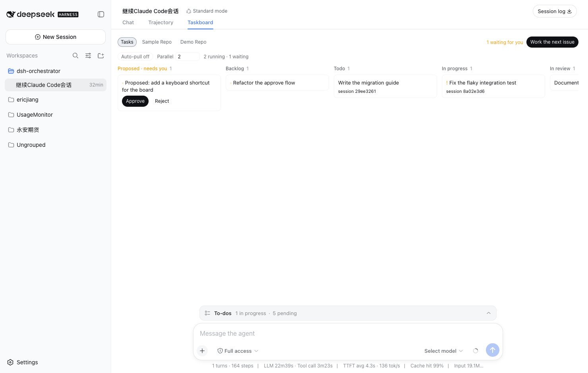Image resolution: width=588 pixels, height=373 pixels.
Task: Click the Input 19.1M stat
Action: point(469,366)
